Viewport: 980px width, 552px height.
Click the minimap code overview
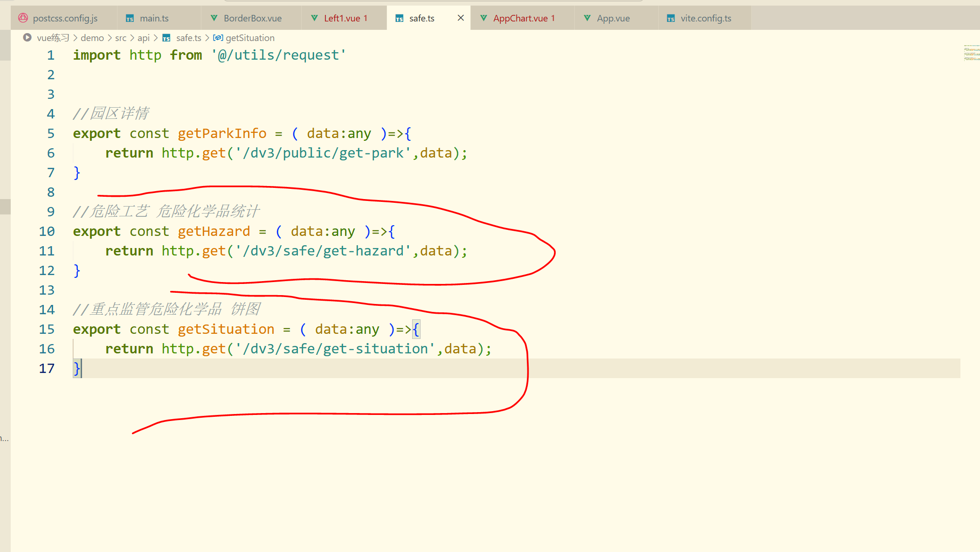coord(971,53)
